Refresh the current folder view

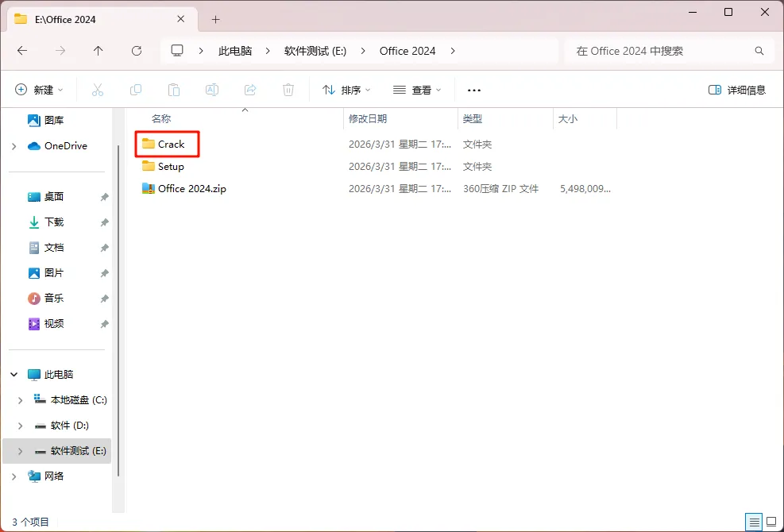pos(137,51)
